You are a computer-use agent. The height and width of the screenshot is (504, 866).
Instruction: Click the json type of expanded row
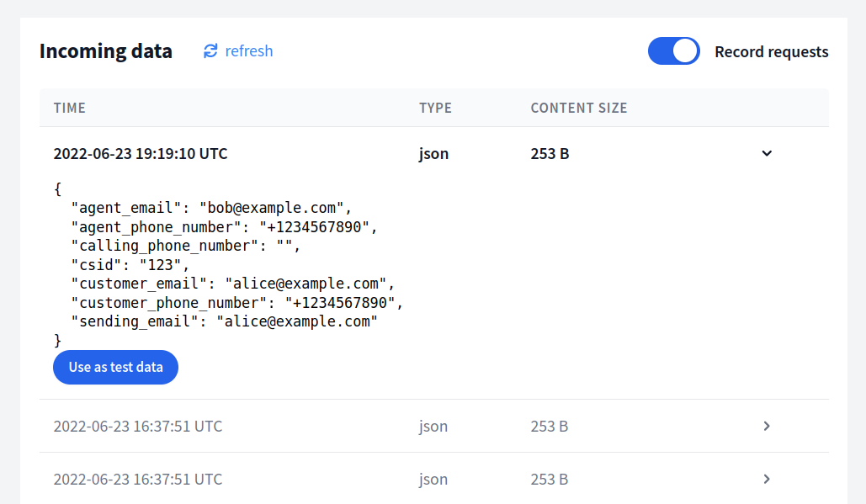click(x=433, y=154)
